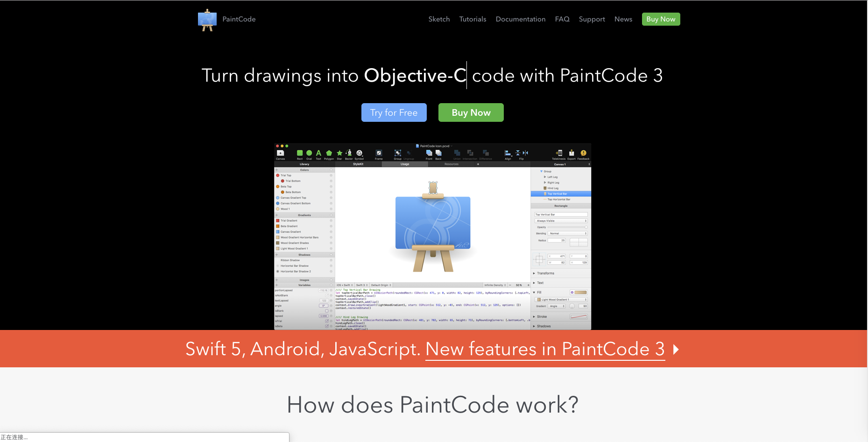Click the PaintCode easel logo icon

click(x=207, y=20)
